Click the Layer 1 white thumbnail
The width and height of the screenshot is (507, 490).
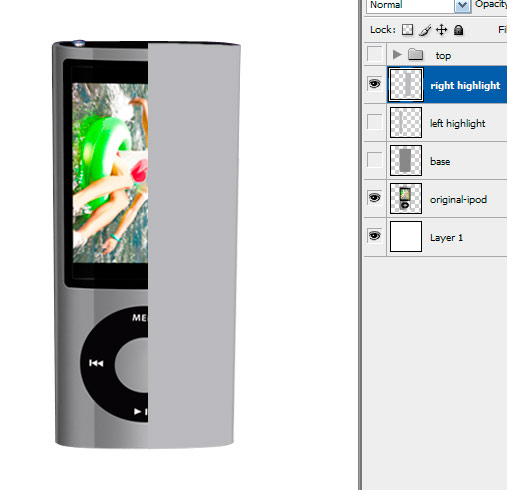[406, 236]
